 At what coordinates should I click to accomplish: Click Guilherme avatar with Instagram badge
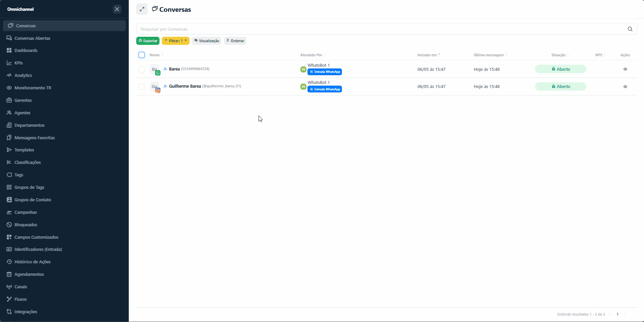pyautogui.click(x=155, y=87)
